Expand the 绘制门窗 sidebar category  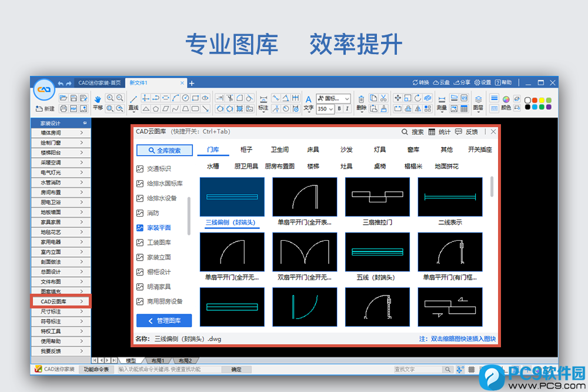click(x=61, y=142)
